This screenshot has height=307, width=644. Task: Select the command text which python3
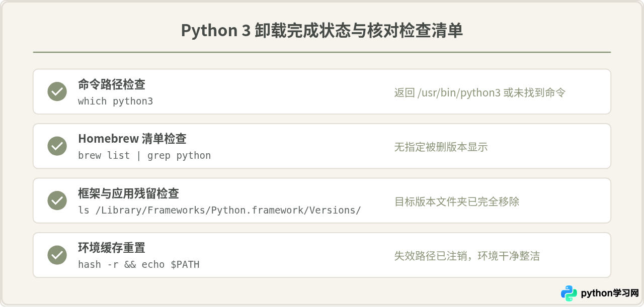(115, 101)
